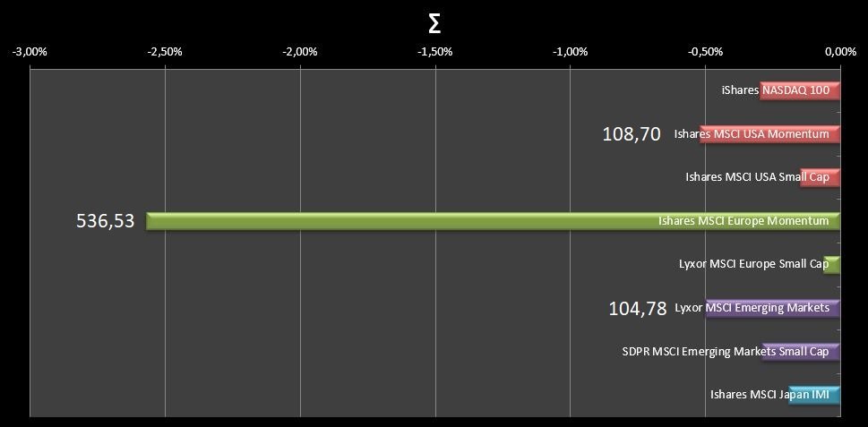Click the blue Ishares MSCI Japan IMI bar
868x427 pixels.
click(814, 395)
